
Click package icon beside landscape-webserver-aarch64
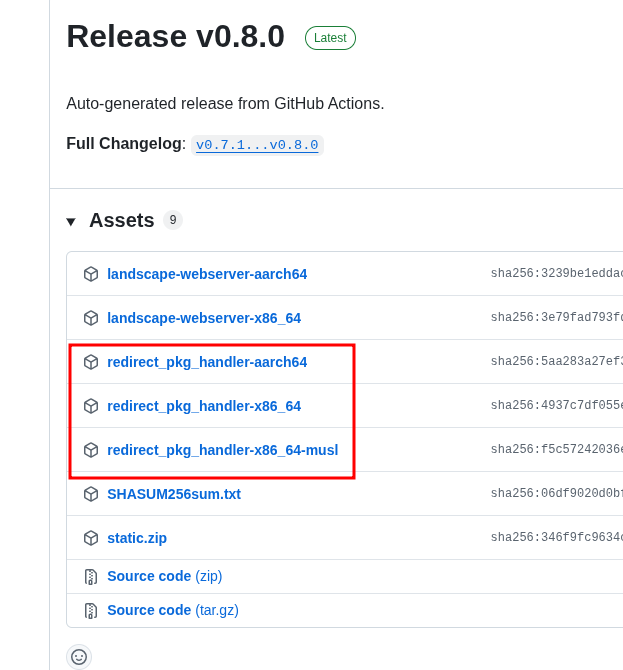click(x=91, y=274)
